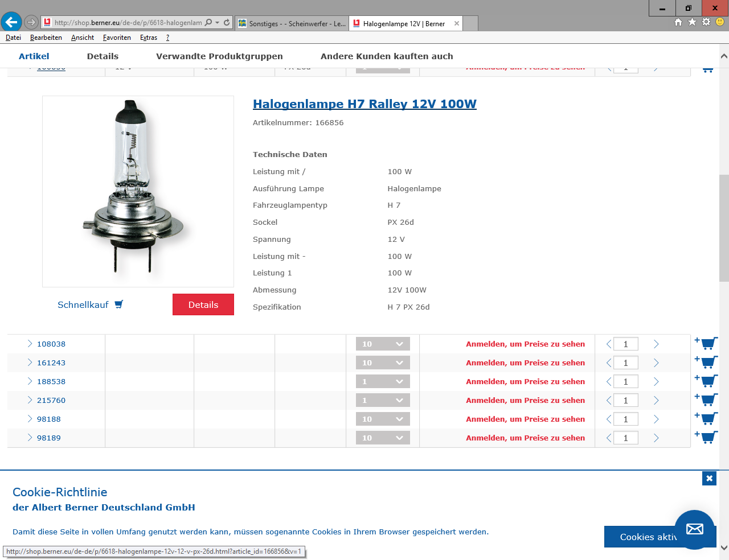Switch to Sonstiges - Scheinwerfer browser tab

click(292, 23)
